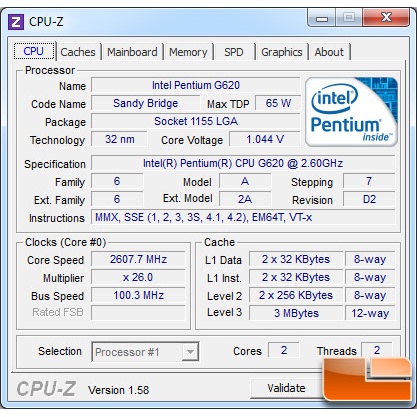
Task: Open the SPD tab
Action: point(234,52)
